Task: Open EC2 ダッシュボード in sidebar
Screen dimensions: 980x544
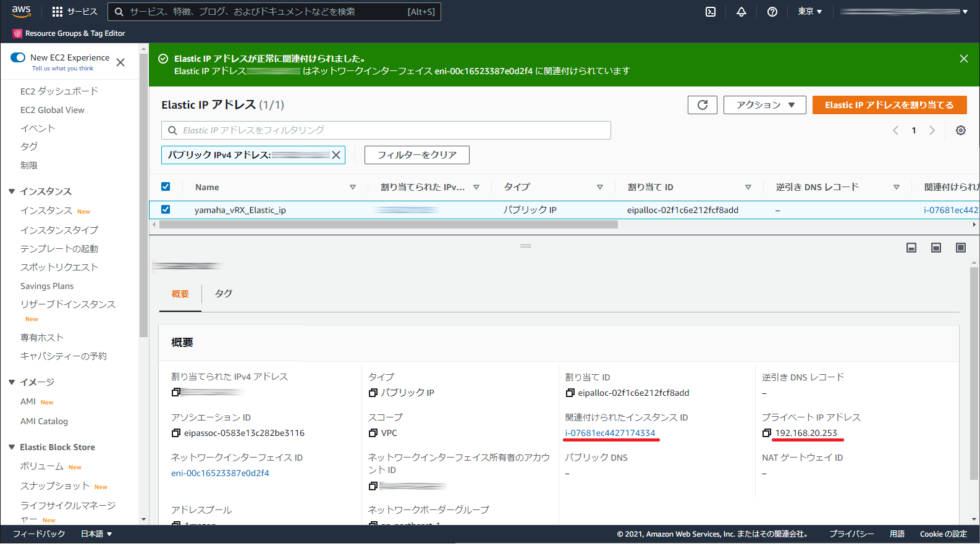Action: [x=59, y=91]
